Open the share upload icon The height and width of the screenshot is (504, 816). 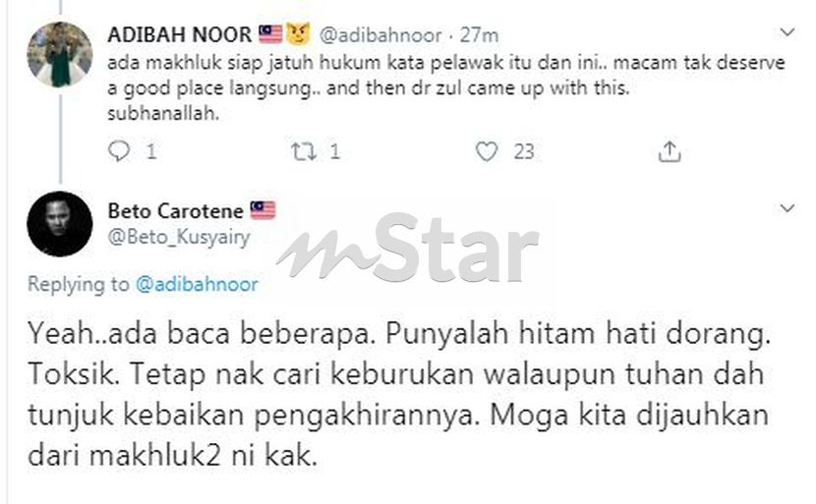point(670,151)
